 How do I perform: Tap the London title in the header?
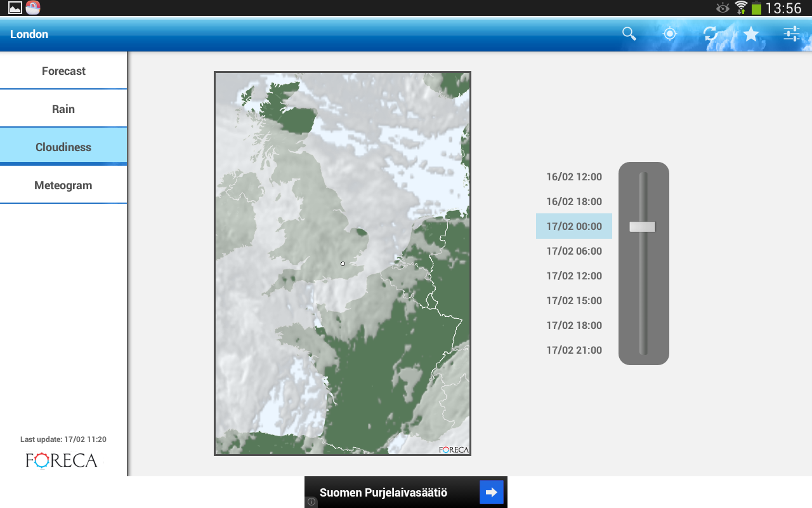coord(29,34)
